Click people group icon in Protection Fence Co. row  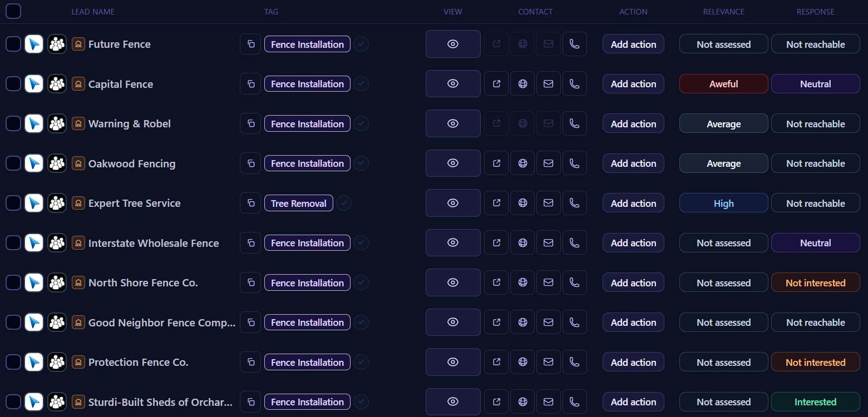point(57,363)
